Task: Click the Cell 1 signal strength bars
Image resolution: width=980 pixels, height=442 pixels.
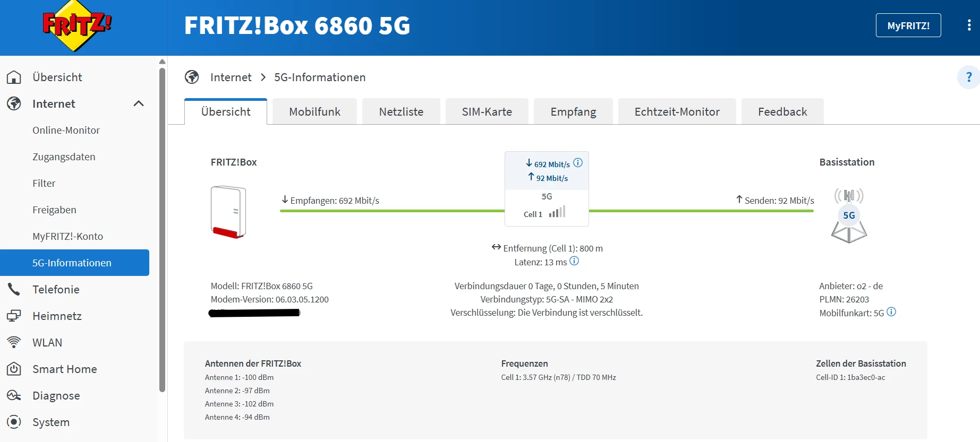Action: (x=557, y=212)
